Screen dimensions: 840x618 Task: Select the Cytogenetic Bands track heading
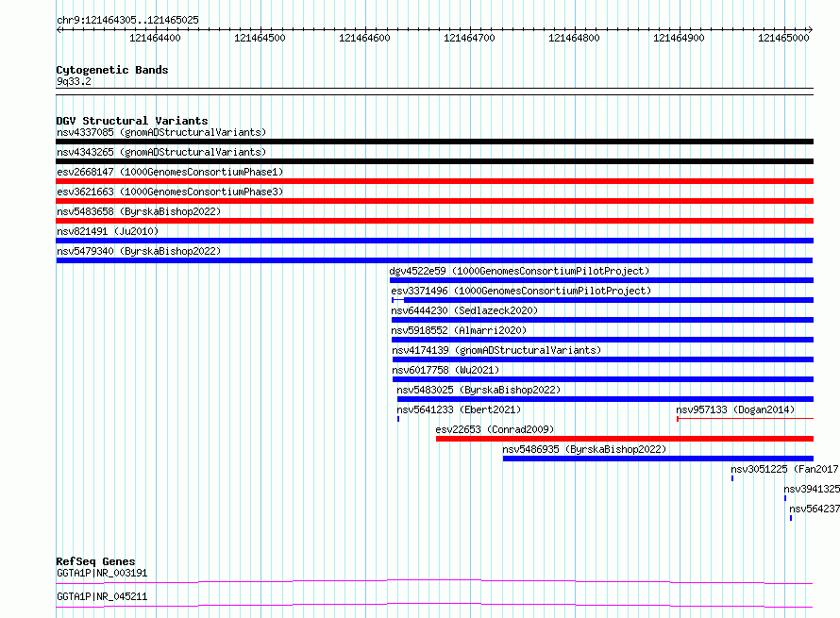click(112, 70)
